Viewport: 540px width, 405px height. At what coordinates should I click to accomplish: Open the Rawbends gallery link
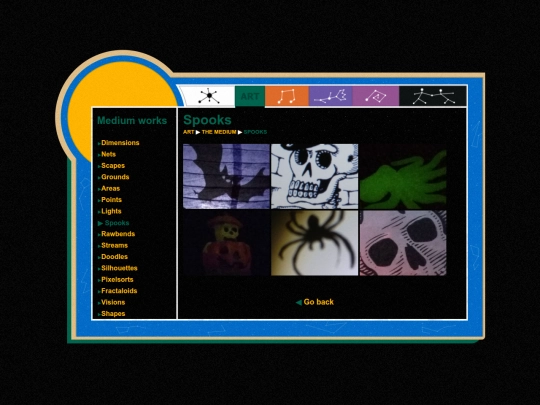[118, 234]
